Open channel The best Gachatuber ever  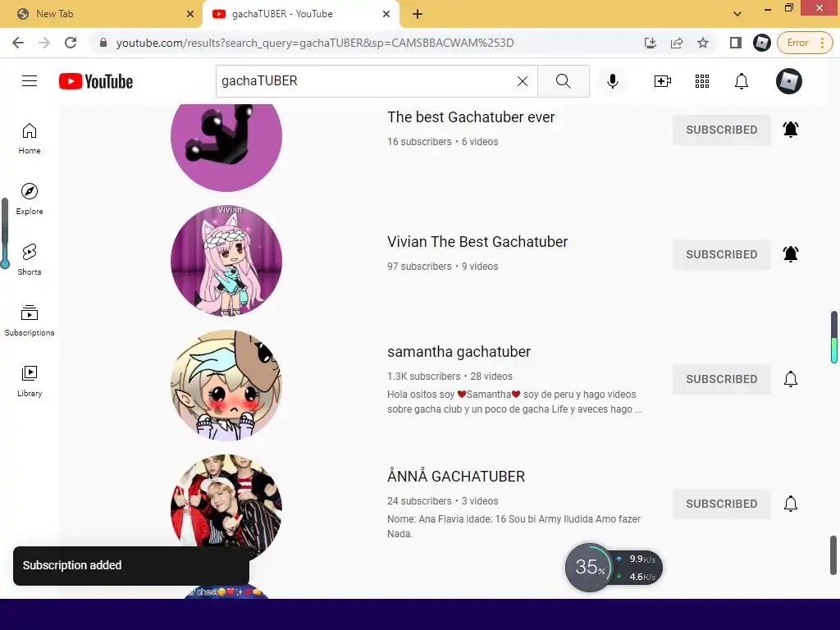click(x=471, y=116)
